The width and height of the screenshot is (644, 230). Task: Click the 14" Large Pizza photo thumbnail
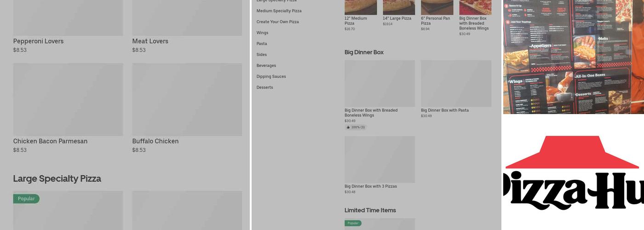pos(399,7)
